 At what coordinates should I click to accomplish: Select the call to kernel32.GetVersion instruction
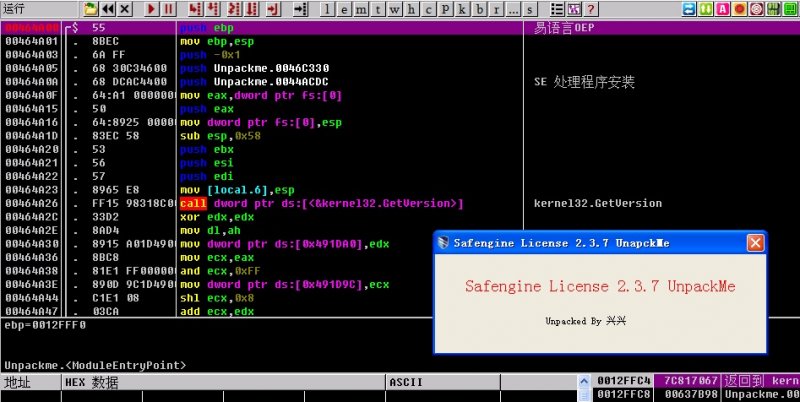coord(321,203)
